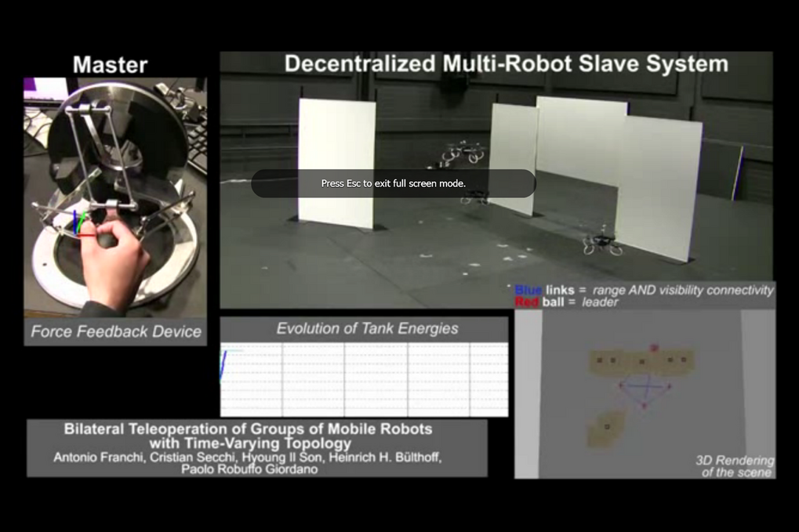Image resolution: width=799 pixels, height=532 pixels.
Task: Click the red leader ball in 3D rendering
Action: coord(653,347)
